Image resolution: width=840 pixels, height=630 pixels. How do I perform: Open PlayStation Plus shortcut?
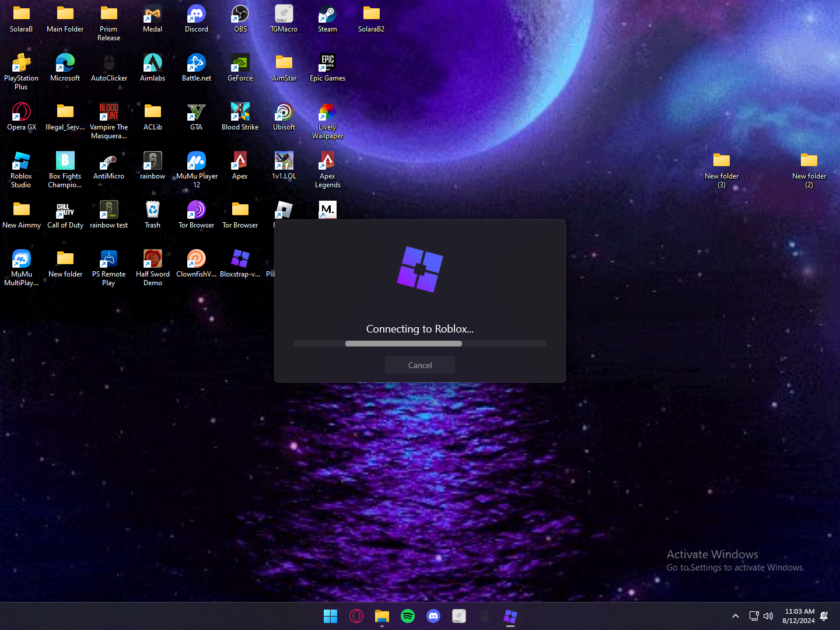click(x=22, y=72)
